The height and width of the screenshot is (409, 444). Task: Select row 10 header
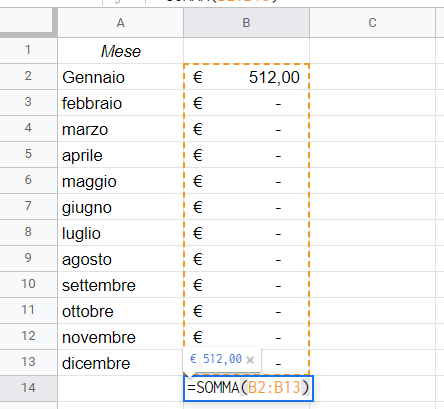(x=28, y=285)
